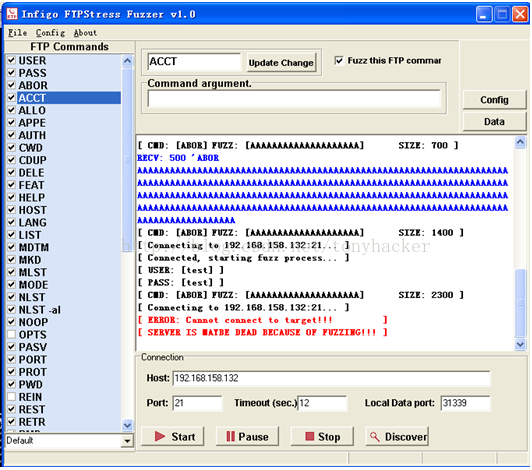Click the Infigo app icon in title bar

[12, 14]
